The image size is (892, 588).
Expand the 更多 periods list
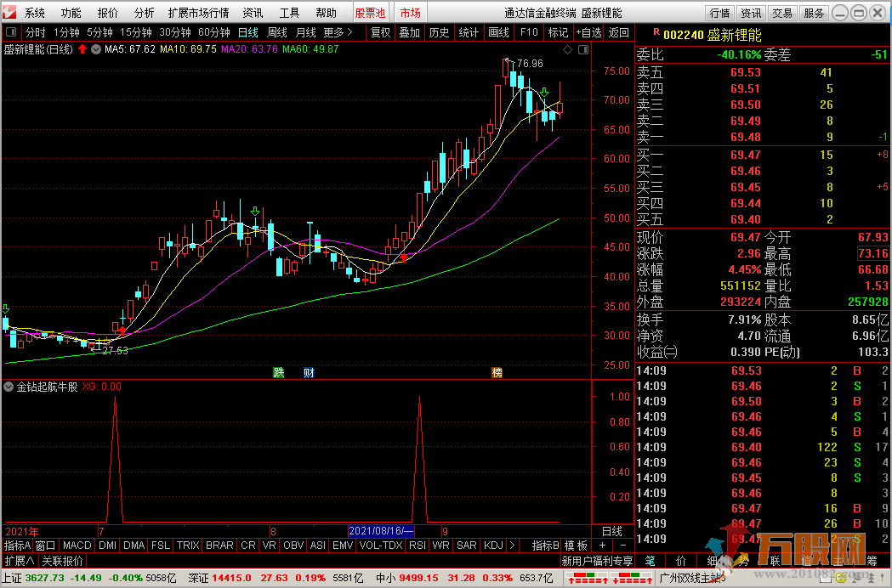(x=338, y=32)
